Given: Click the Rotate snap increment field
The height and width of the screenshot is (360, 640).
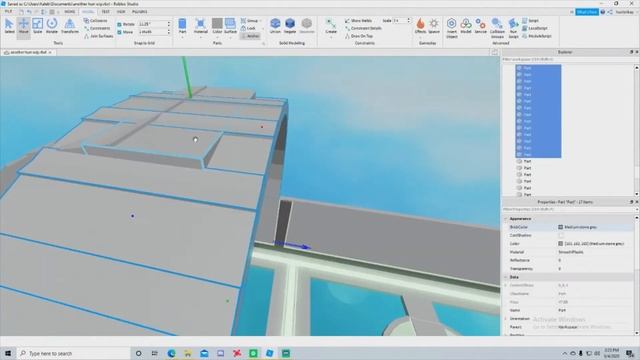Looking at the screenshot, I should (x=152, y=24).
